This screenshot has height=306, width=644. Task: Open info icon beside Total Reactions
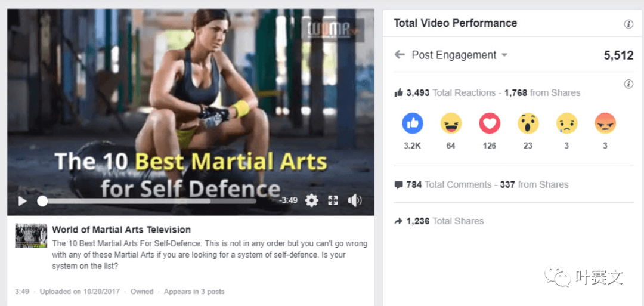pyautogui.click(x=628, y=84)
